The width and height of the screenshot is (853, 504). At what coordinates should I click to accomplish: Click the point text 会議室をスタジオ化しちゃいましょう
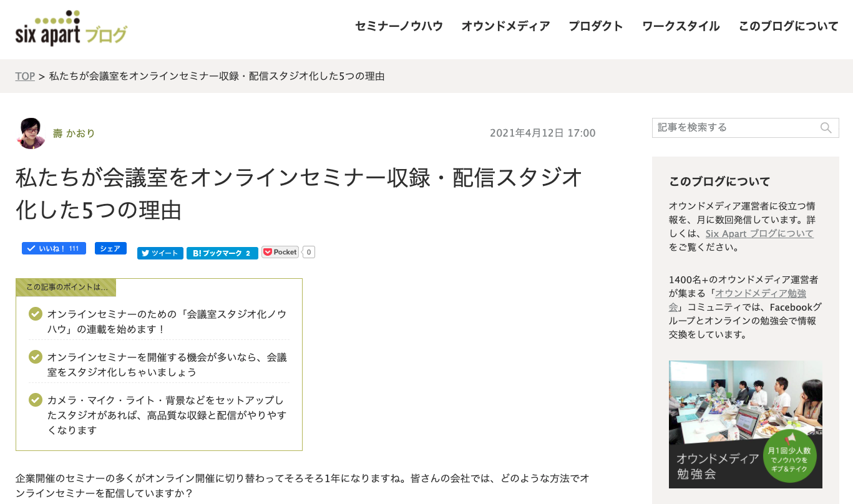pos(167,364)
